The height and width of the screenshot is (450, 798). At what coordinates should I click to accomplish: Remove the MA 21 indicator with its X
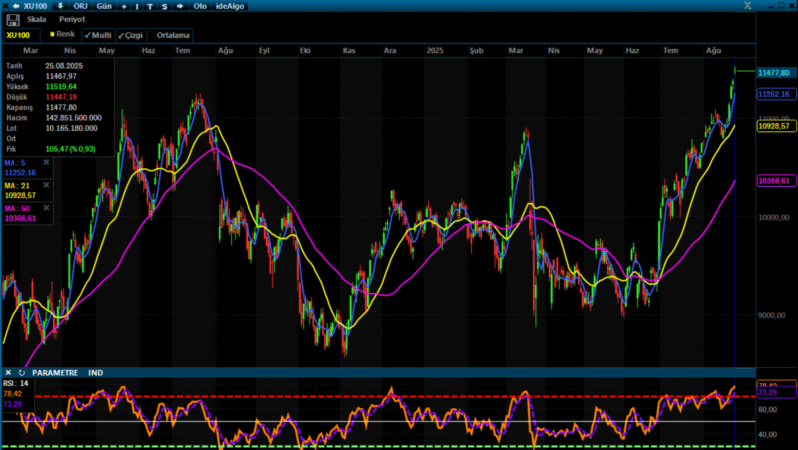(46, 184)
